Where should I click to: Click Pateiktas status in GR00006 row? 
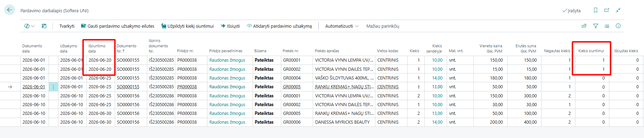point(264,122)
